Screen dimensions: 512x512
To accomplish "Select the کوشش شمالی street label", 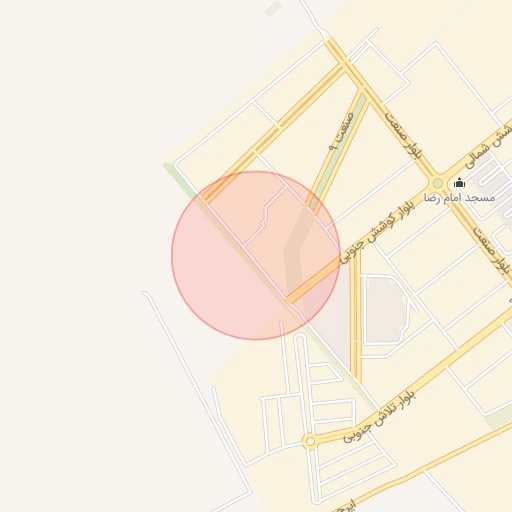I will click(x=488, y=147).
